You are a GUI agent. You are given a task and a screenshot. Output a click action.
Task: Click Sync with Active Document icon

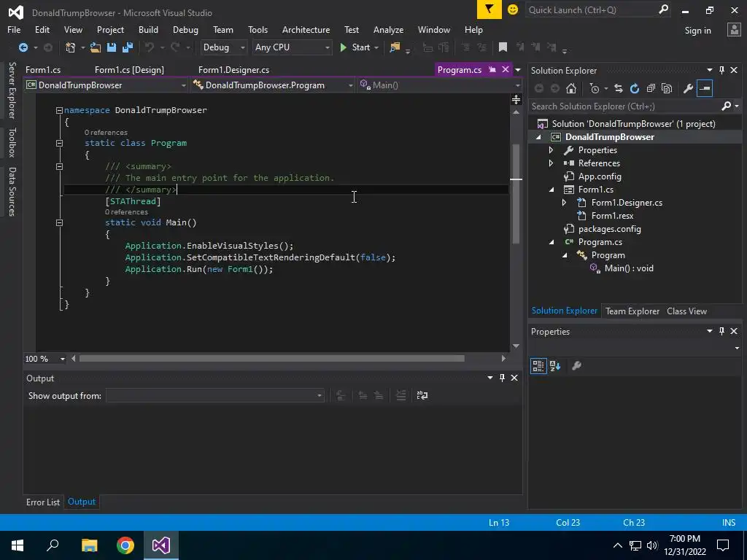(x=619, y=88)
